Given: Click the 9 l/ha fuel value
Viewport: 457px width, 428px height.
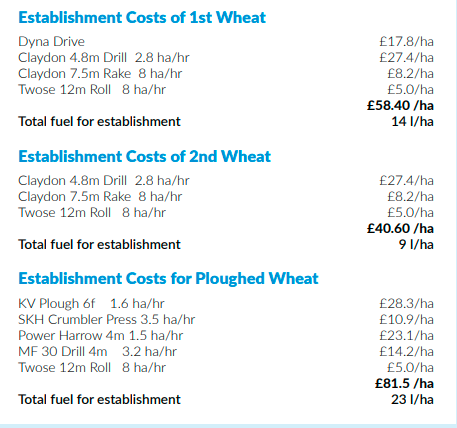Looking at the screenshot, I should point(416,244).
